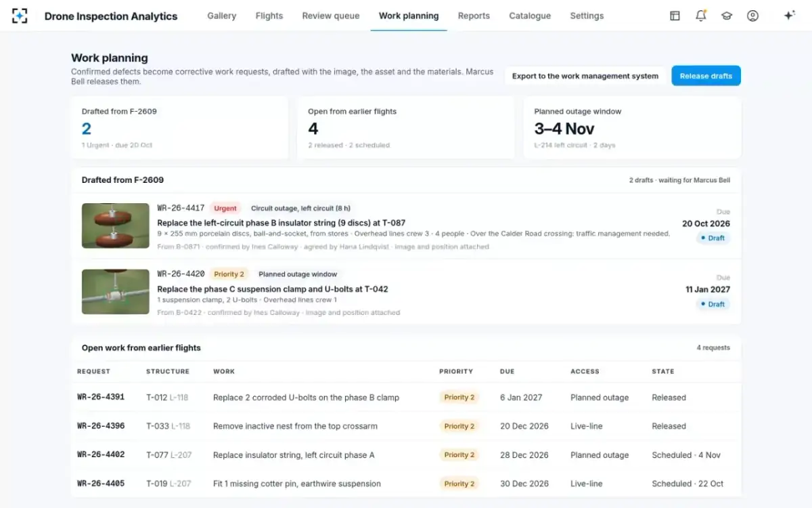Click title Replace the left-circuit phase B insulator string

(x=281, y=223)
